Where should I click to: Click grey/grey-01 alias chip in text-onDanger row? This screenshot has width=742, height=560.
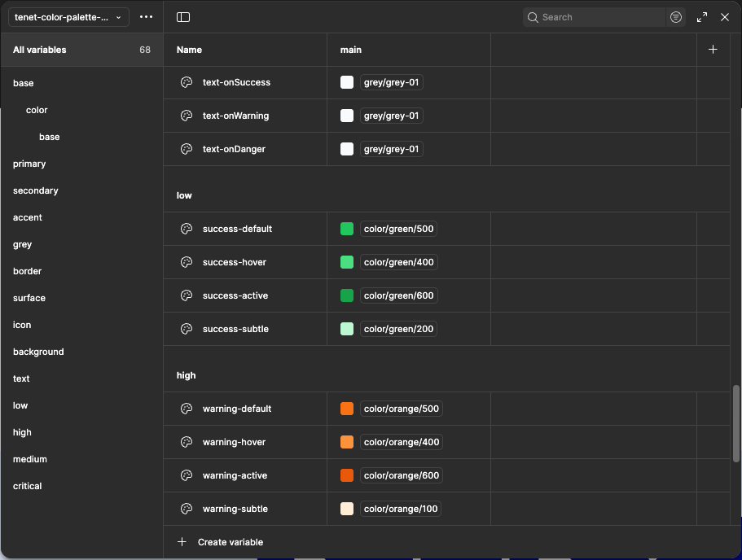click(x=391, y=149)
